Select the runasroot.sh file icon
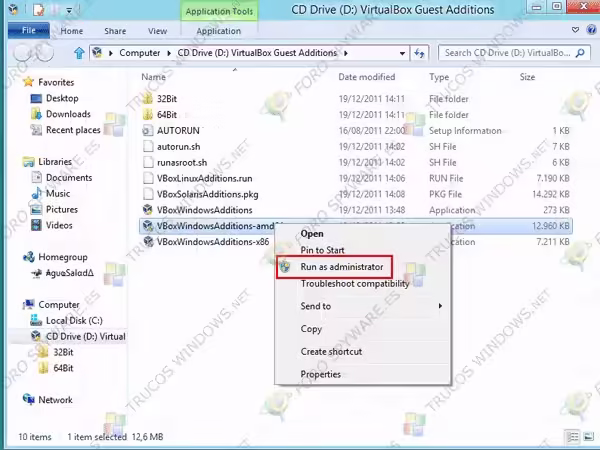 click(x=148, y=163)
